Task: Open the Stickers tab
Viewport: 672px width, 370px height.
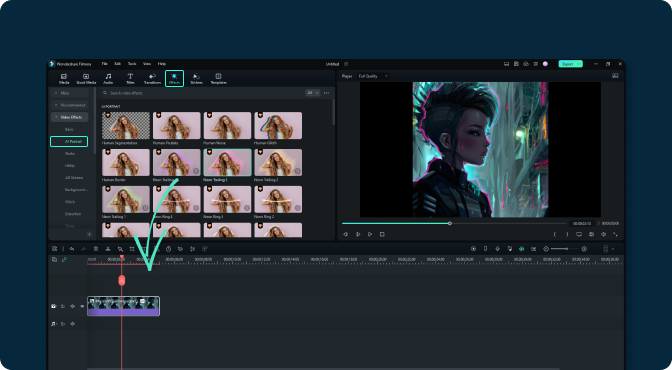Action: click(x=196, y=79)
